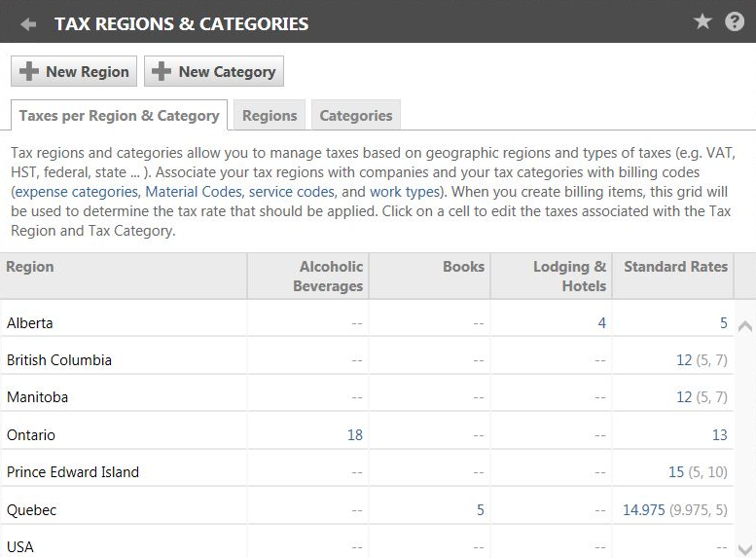Click the back arrow icon in header

(28, 23)
